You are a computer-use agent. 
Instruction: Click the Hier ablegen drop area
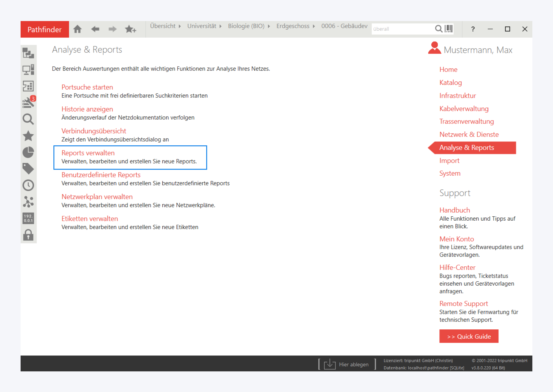pyautogui.click(x=347, y=364)
